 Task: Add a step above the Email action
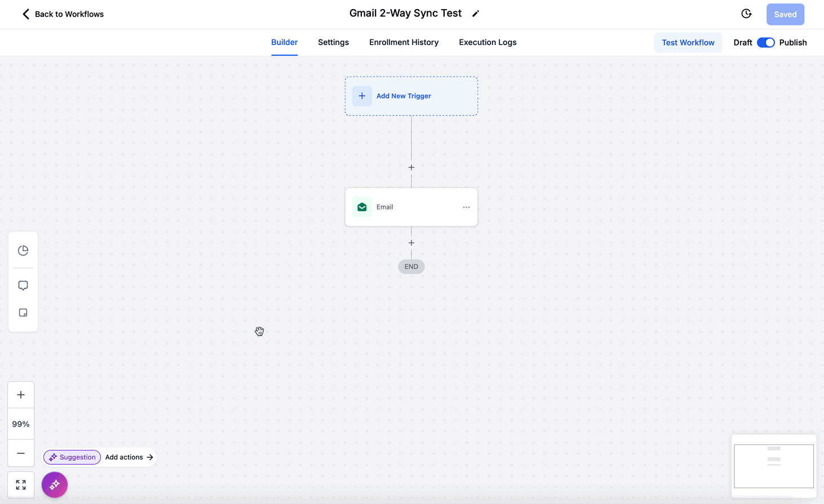(x=411, y=167)
